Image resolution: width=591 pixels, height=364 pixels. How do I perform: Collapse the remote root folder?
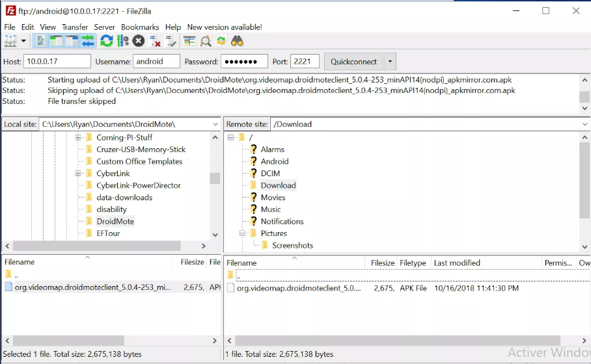pos(230,137)
